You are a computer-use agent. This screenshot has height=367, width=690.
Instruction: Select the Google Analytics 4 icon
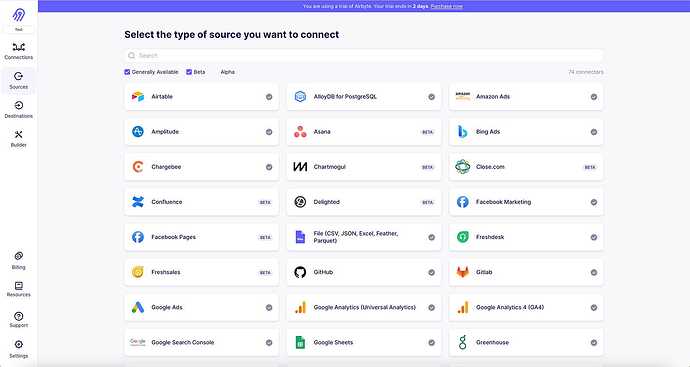coord(462,308)
